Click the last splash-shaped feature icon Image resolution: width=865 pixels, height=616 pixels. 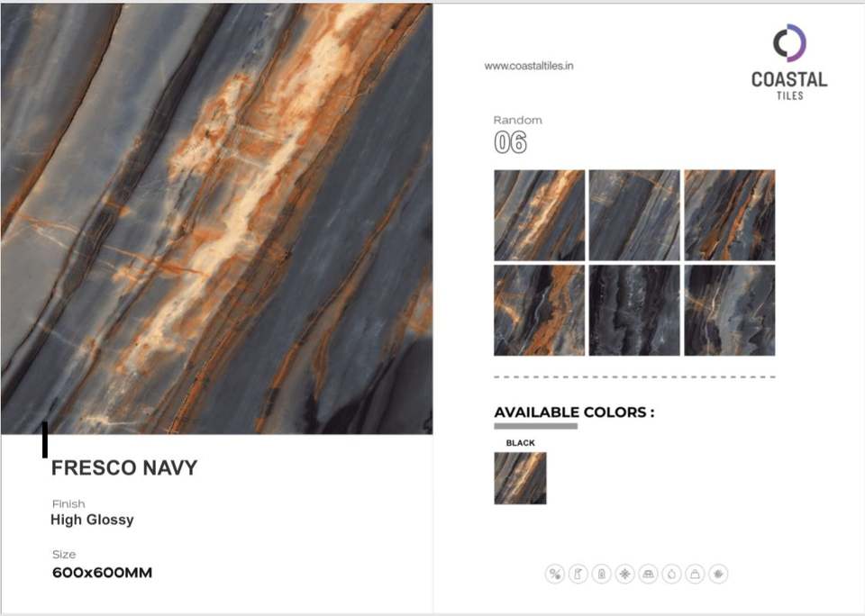point(718,574)
